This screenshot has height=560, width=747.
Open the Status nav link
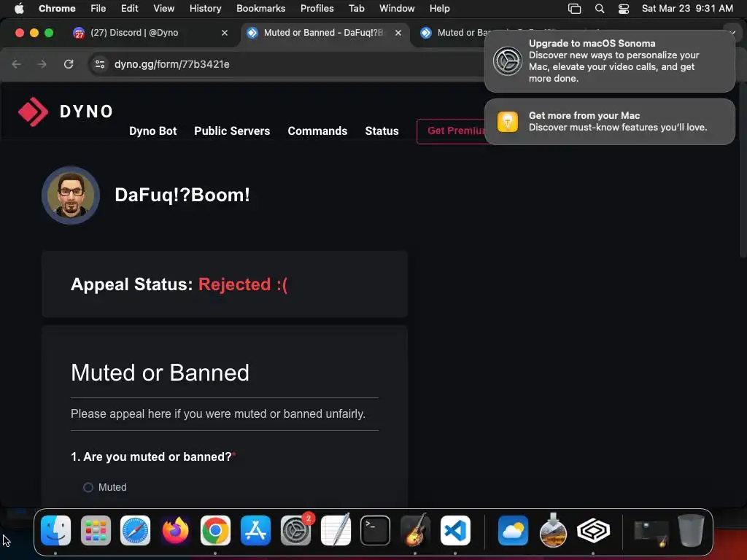382,131
